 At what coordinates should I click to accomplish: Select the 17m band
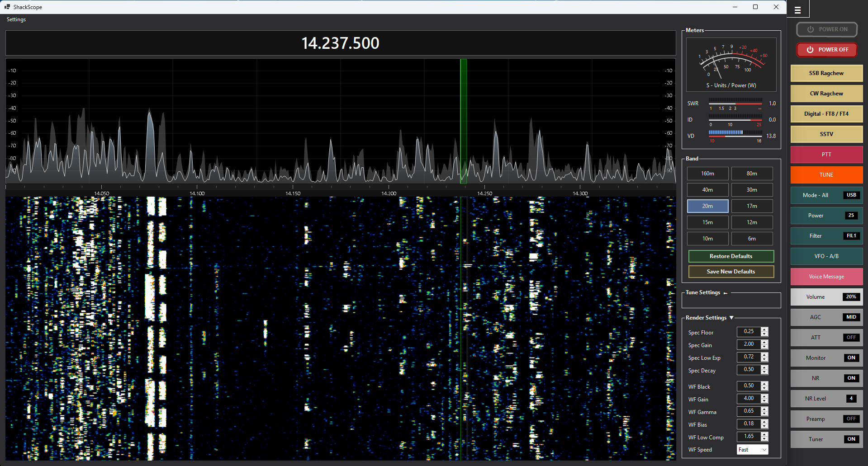752,206
